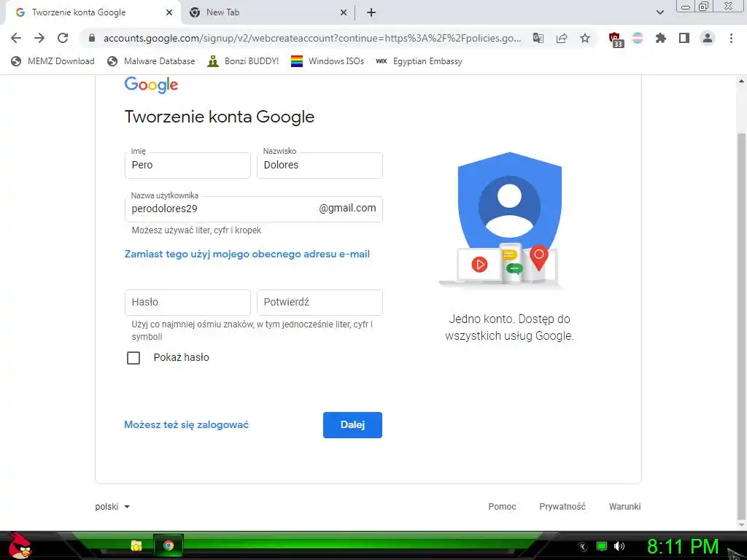Click Zamiast tego użyj mojego obecnego adresu e-mail

tap(247, 254)
